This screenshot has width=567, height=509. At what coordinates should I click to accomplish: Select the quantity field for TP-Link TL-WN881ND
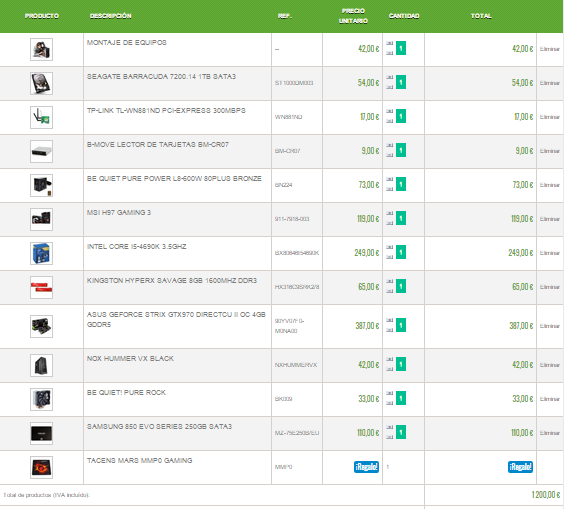(x=401, y=116)
